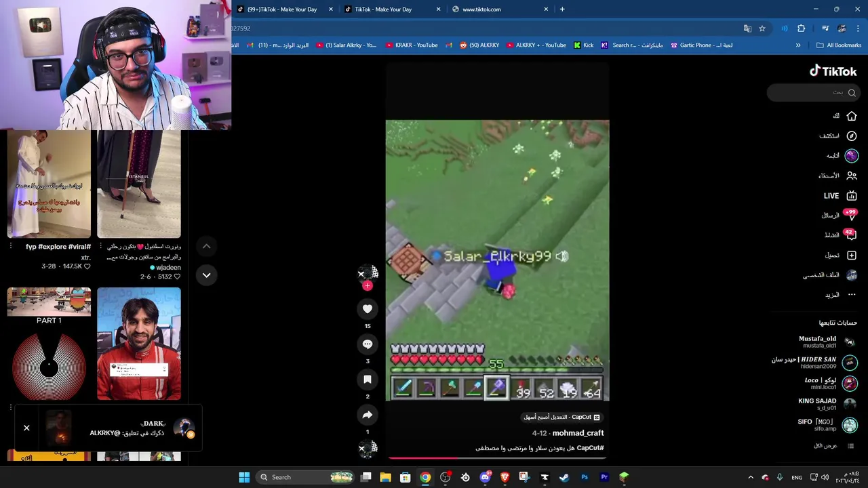
Task: Switch to the www.tiktok.com tab
Action: pyautogui.click(x=501, y=9)
